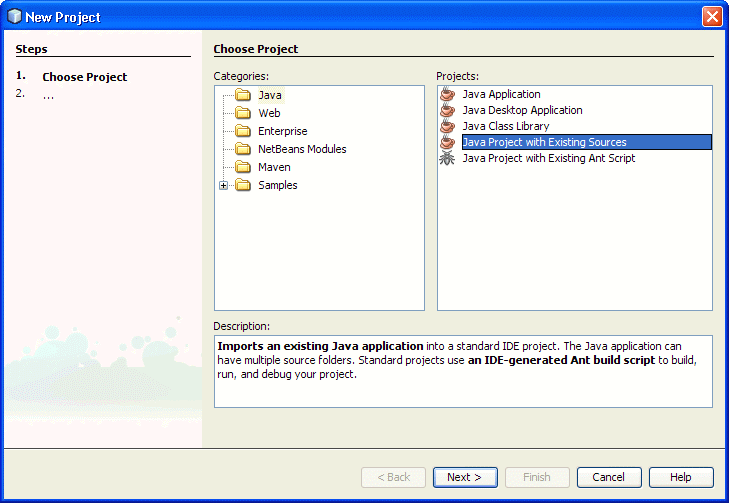Viewport: 729px width, 503px height.
Task: Click the Java category folder icon
Action: (243, 95)
